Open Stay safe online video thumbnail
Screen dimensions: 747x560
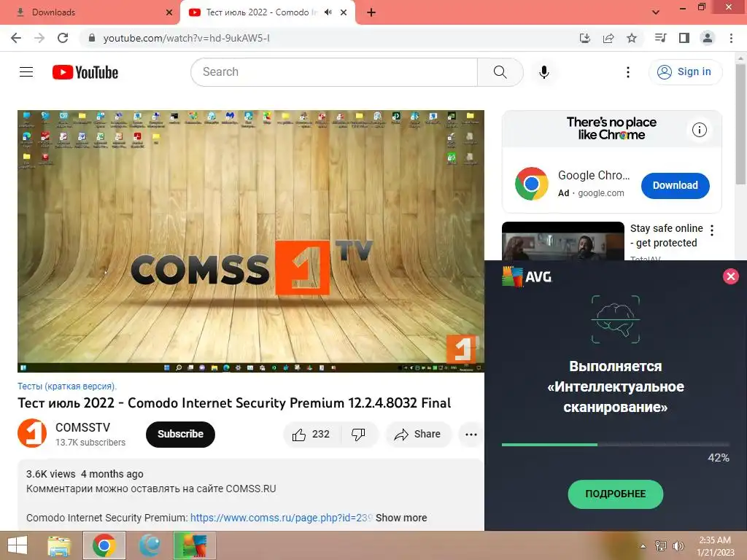pos(562,241)
